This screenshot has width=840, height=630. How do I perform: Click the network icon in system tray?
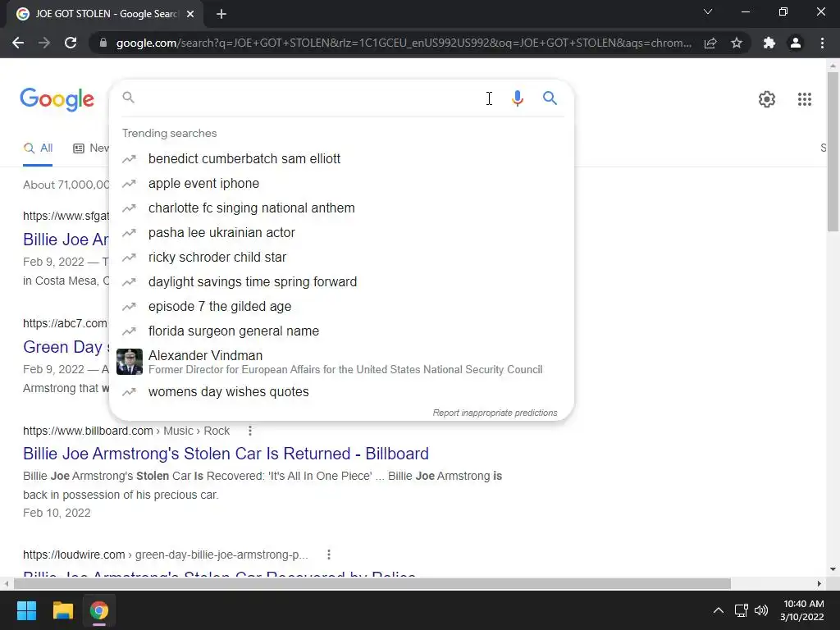coord(742,610)
